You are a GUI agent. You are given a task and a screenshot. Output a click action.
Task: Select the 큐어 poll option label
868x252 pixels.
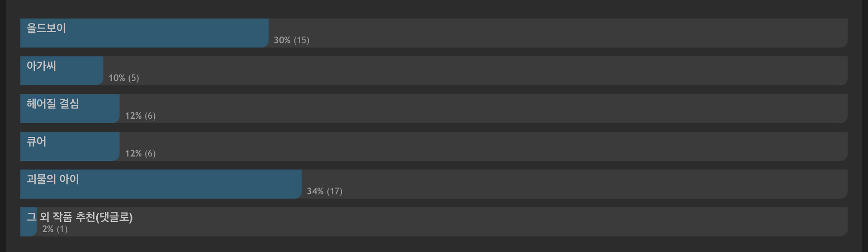[36, 141]
